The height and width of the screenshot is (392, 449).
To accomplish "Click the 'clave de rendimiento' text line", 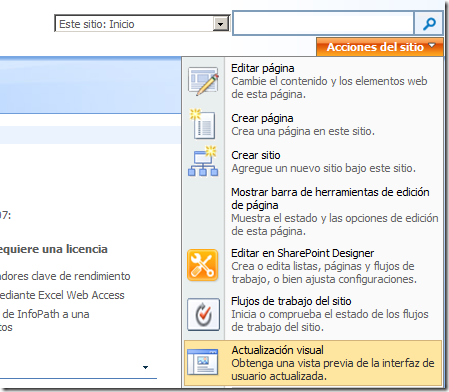I will click(65, 276).
